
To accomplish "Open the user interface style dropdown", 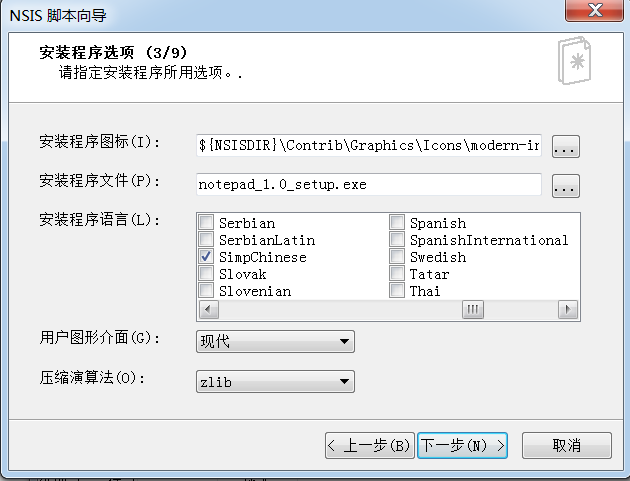I will click(x=275, y=342).
